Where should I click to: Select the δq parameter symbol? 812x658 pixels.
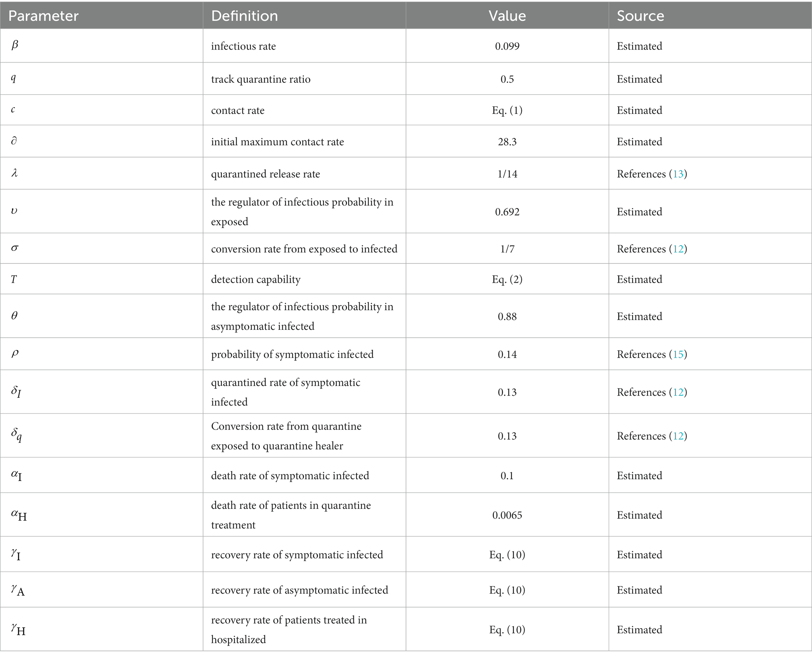16,435
